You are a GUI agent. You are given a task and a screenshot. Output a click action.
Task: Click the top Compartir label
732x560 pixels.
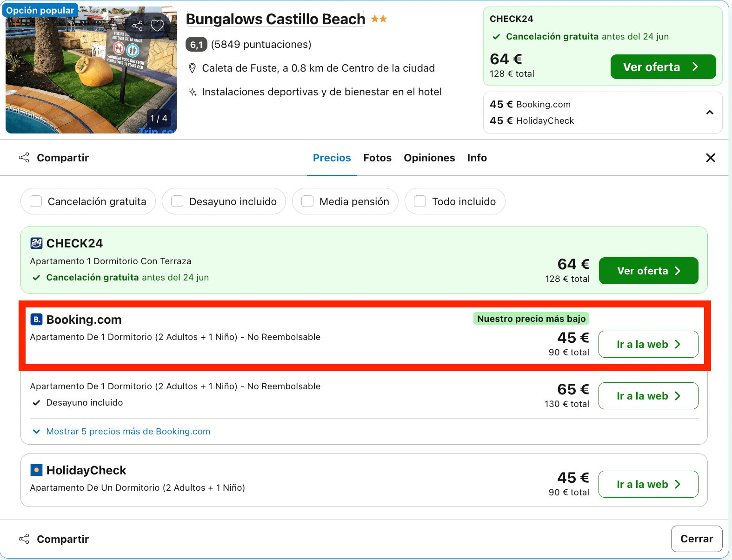(63, 158)
